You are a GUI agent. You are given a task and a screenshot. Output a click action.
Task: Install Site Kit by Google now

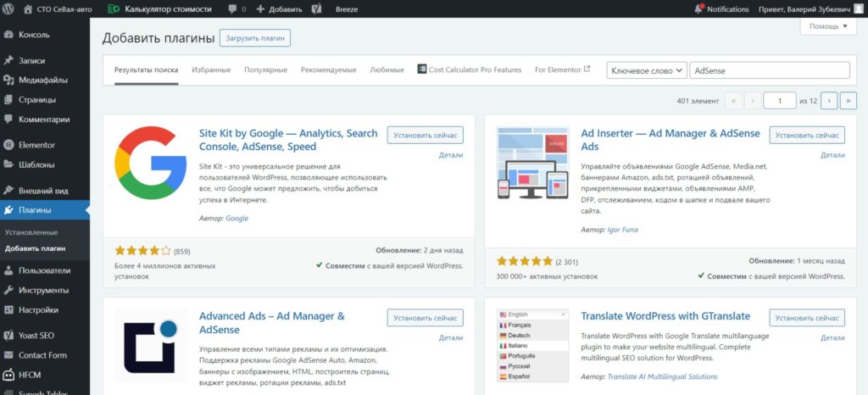426,135
